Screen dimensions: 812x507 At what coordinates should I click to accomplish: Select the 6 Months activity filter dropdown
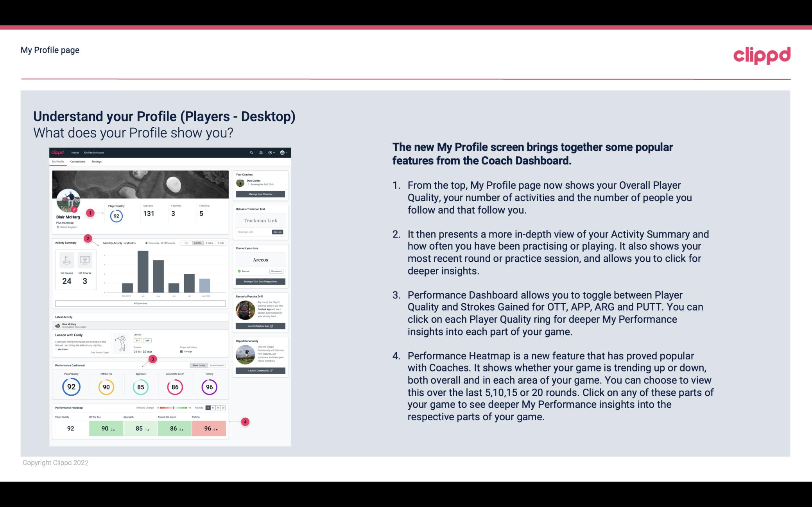[198, 244]
